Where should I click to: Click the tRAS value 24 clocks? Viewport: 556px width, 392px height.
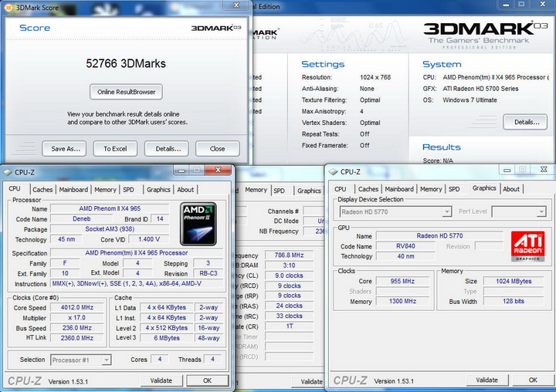click(x=289, y=306)
